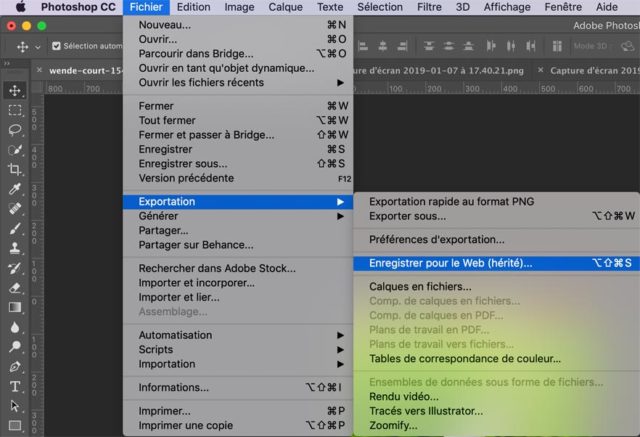Choose Imprimer une copie

(238, 426)
